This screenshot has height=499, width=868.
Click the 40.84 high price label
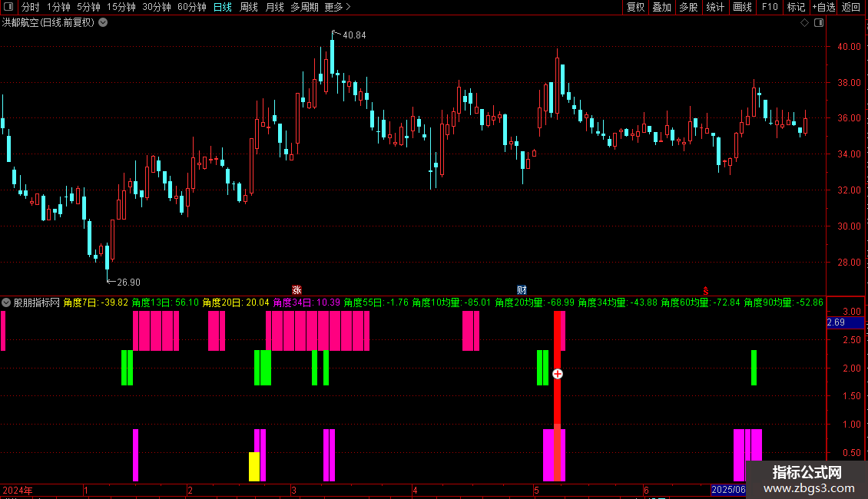(x=354, y=35)
